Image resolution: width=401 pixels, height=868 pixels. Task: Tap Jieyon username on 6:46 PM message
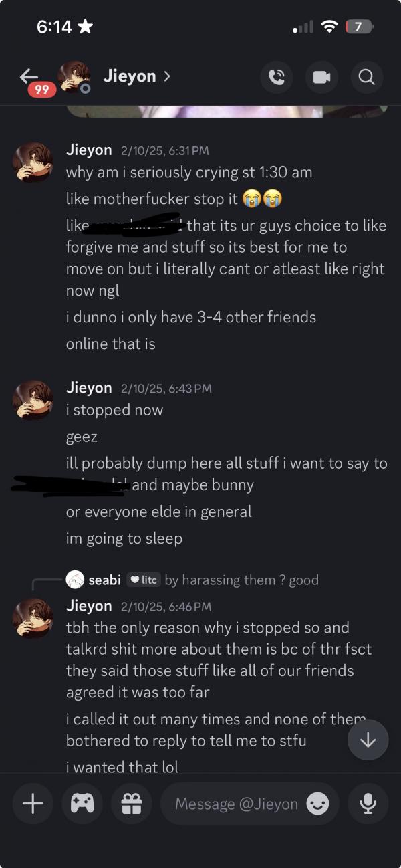(x=89, y=606)
